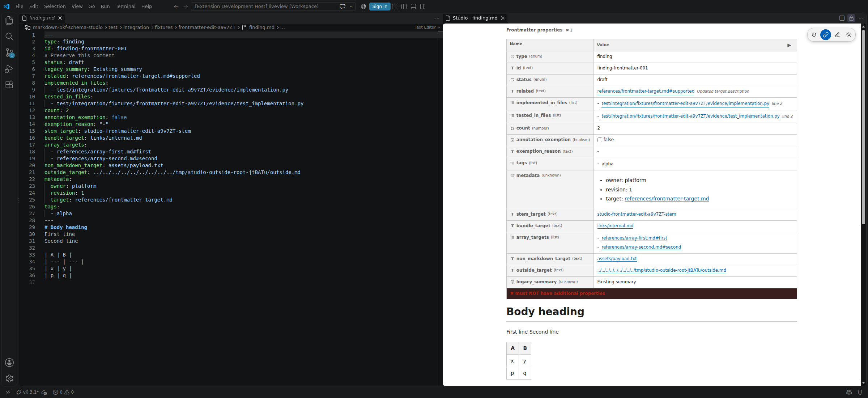Open more actions for finding.md editor group
Viewport: 868px width, 398px height.
(437, 18)
